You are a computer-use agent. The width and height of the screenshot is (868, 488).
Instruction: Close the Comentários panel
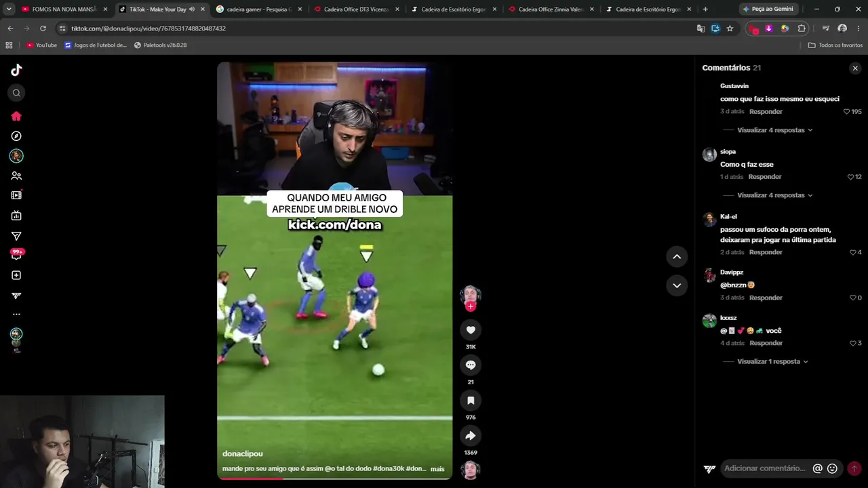(855, 68)
